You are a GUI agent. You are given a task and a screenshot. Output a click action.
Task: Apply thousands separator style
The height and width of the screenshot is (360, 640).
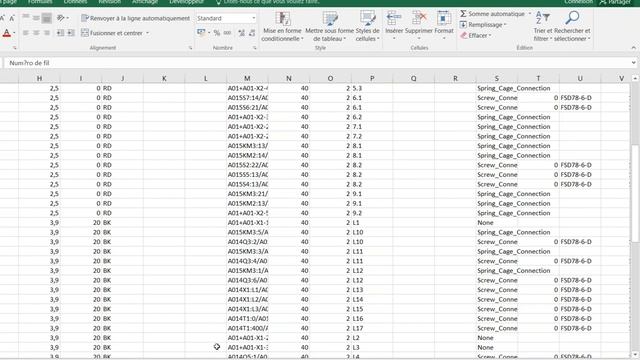click(227, 33)
